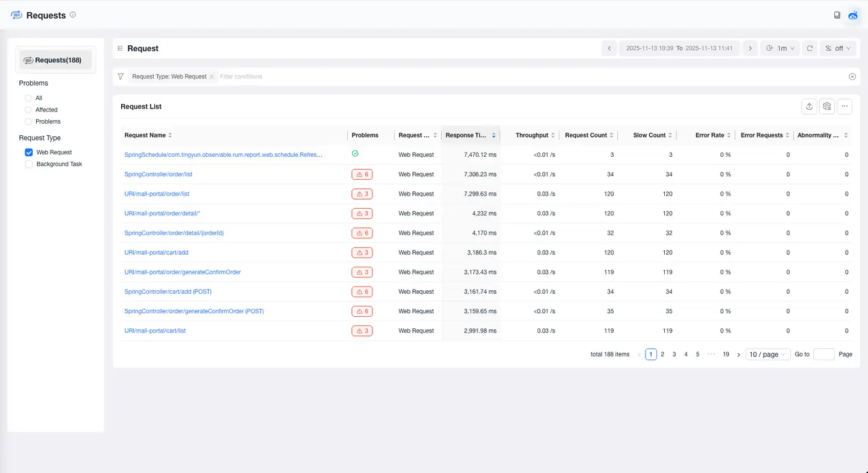Go to previous time range

tap(609, 48)
